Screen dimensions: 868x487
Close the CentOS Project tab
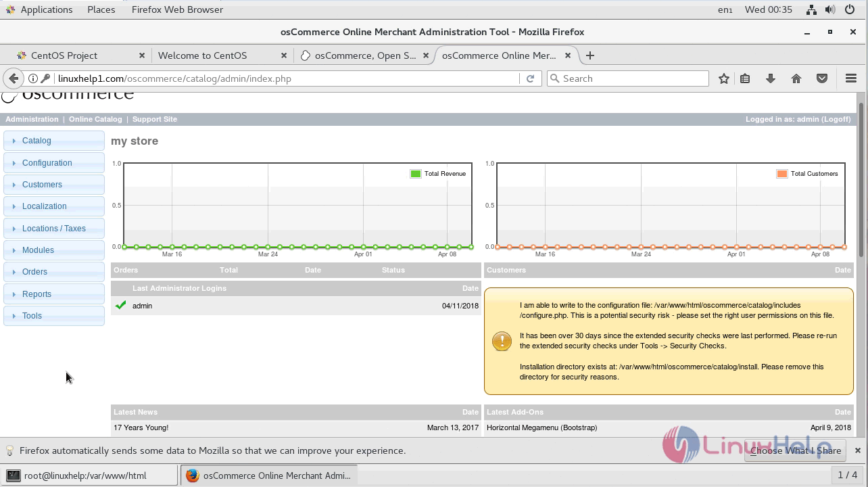[x=142, y=55]
